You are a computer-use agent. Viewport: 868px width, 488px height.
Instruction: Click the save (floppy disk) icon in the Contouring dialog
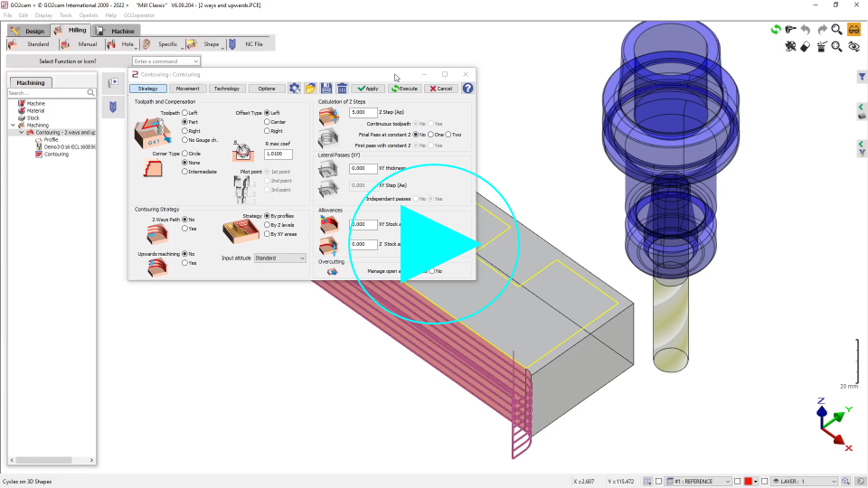(x=326, y=89)
